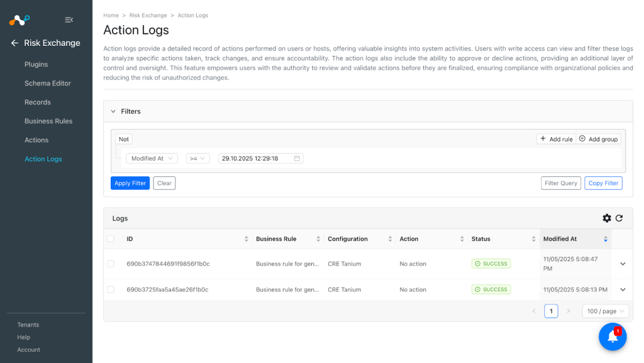Sort by Action column arrows

(462, 239)
